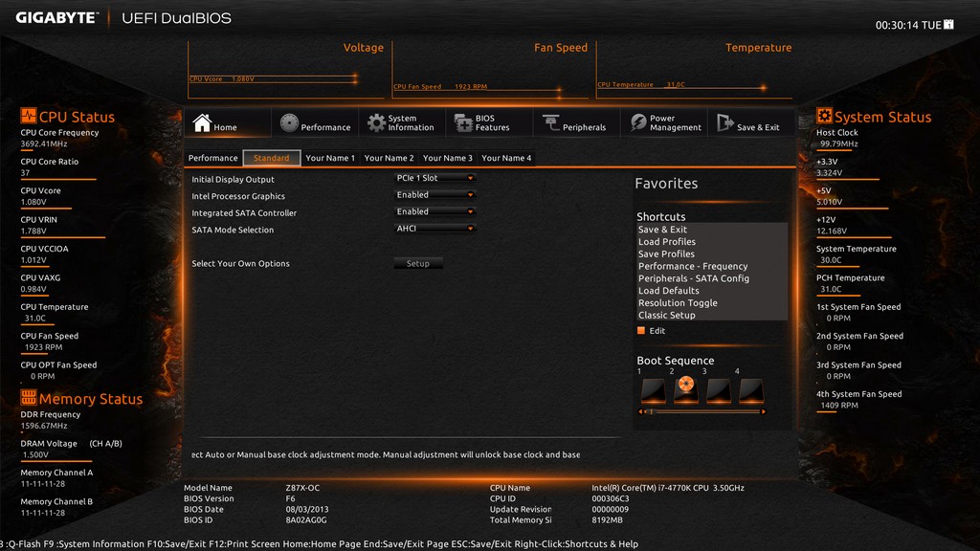Viewport: 980px width, 551px height.
Task: Click CPU Core Frequency 3692.41MHz value
Action: (x=44, y=143)
